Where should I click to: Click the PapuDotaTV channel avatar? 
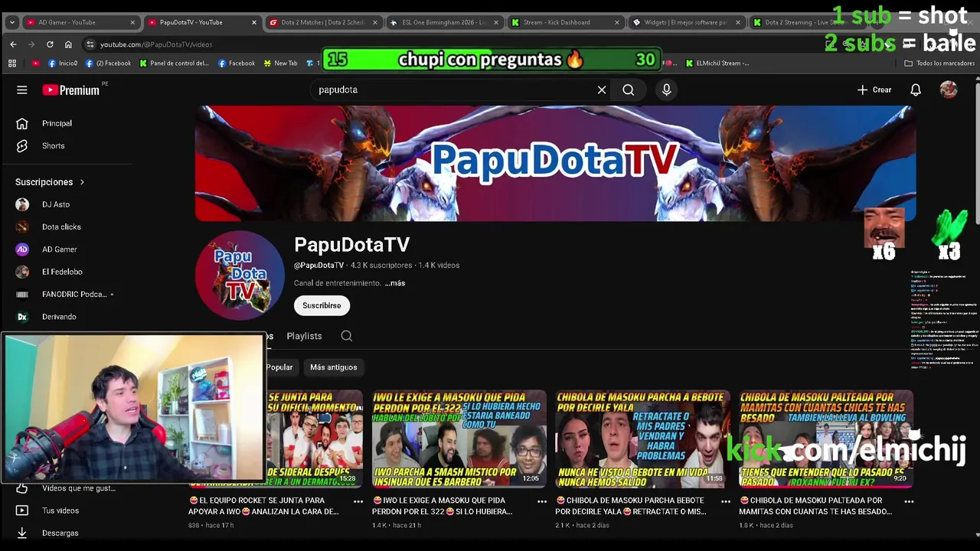(x=240, y=275)
